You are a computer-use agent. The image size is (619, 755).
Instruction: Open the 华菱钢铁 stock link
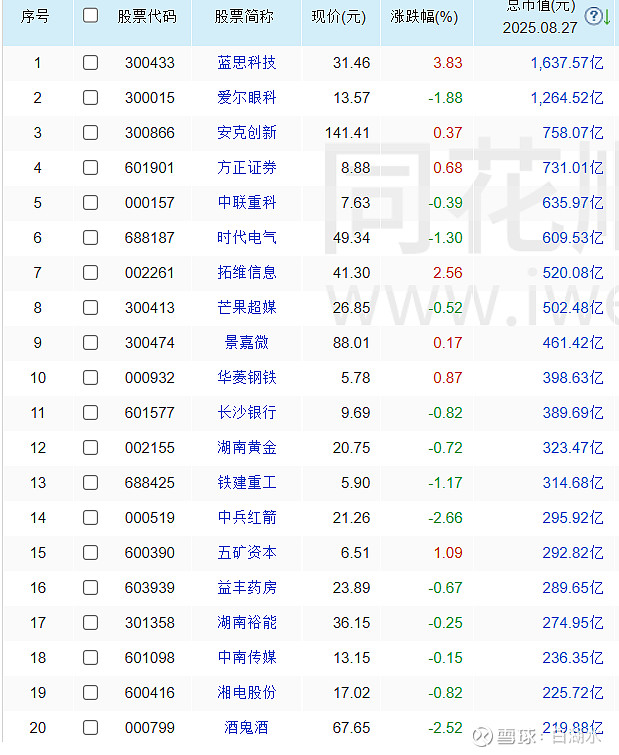246,378
